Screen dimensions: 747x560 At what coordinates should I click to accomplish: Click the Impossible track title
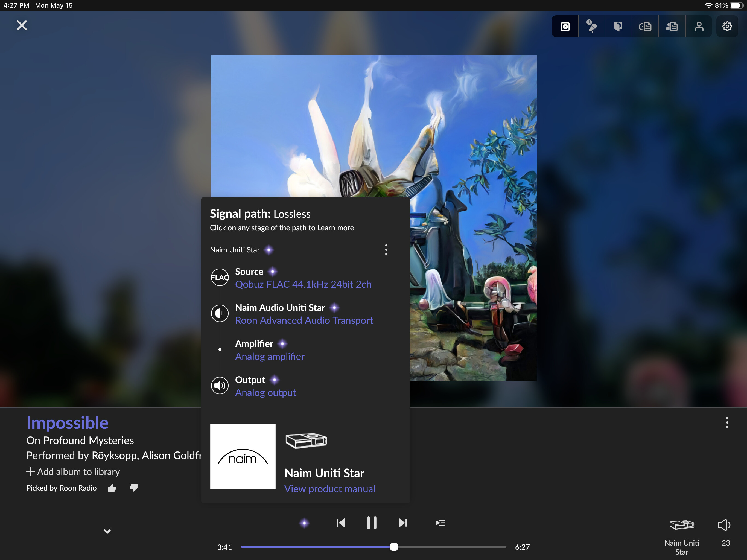[x=67, y=422]
